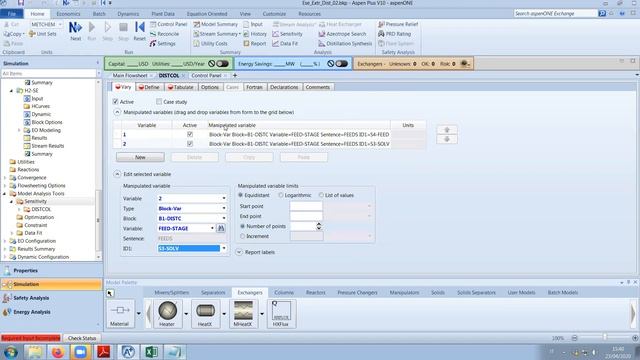Viewport: 640px width, 360px height.
Task: Collapse the Manipulated variables section
Action: [117, 112]
